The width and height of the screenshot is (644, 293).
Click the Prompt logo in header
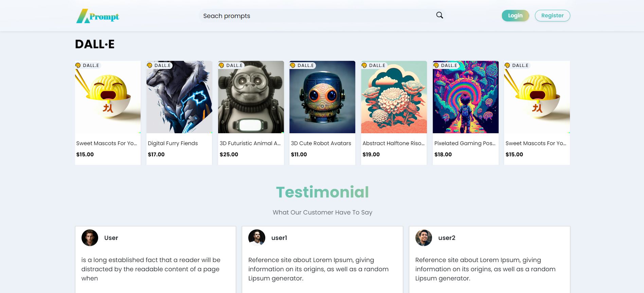98,16
